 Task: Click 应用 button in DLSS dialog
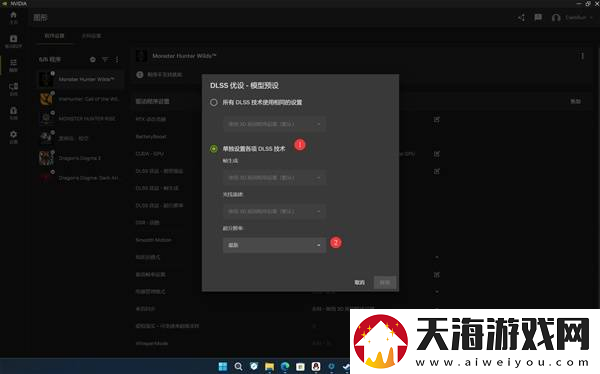[385, 283]
